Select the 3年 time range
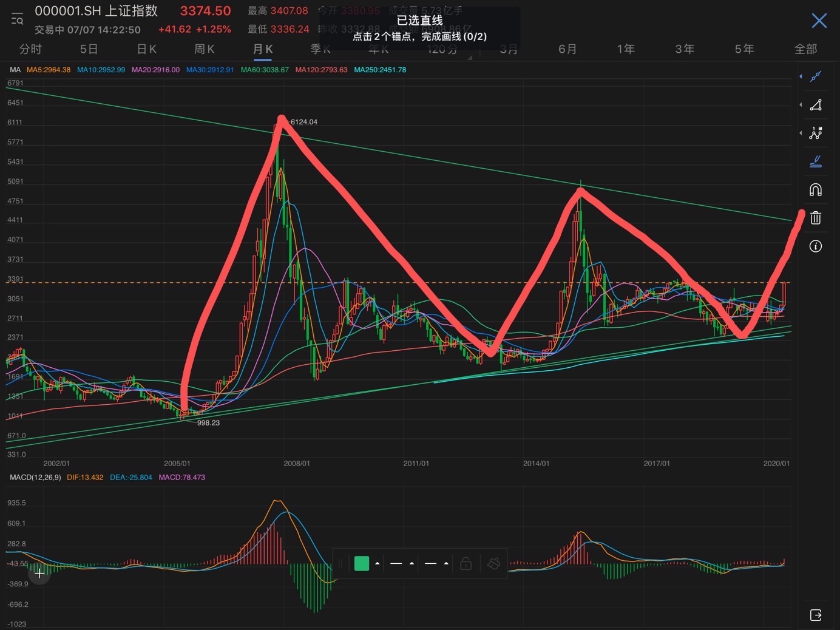Image resolution: width=840 pixels, height=630 pixels. click(685, 49)
